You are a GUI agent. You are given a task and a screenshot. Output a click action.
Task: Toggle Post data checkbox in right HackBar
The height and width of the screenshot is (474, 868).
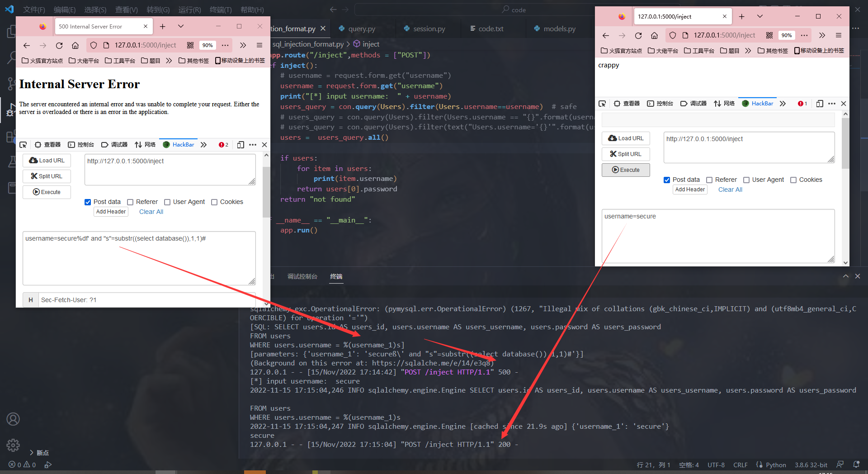[667, 180]
